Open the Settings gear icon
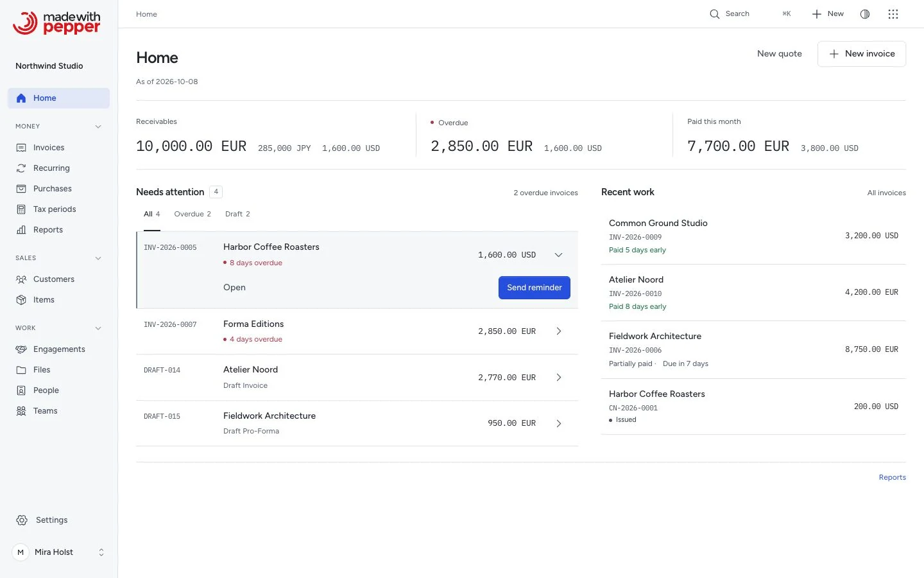Image resolution: width=924 pixels, height=578 pixels. pyautogui.click(x=22, y=520)
